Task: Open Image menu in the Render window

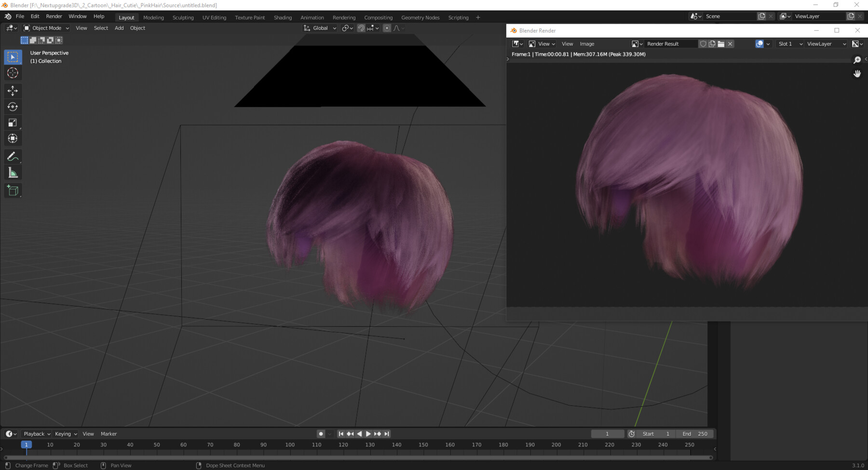Action: click(587, 44)
